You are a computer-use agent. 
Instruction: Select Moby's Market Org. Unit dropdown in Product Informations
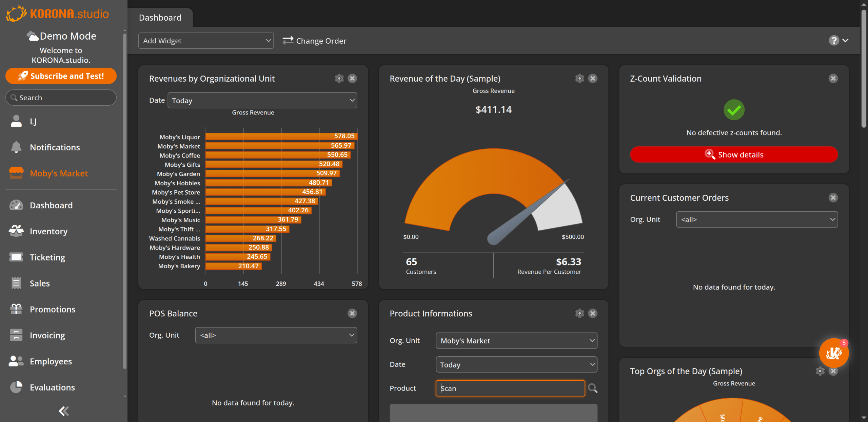pos(516,341)
